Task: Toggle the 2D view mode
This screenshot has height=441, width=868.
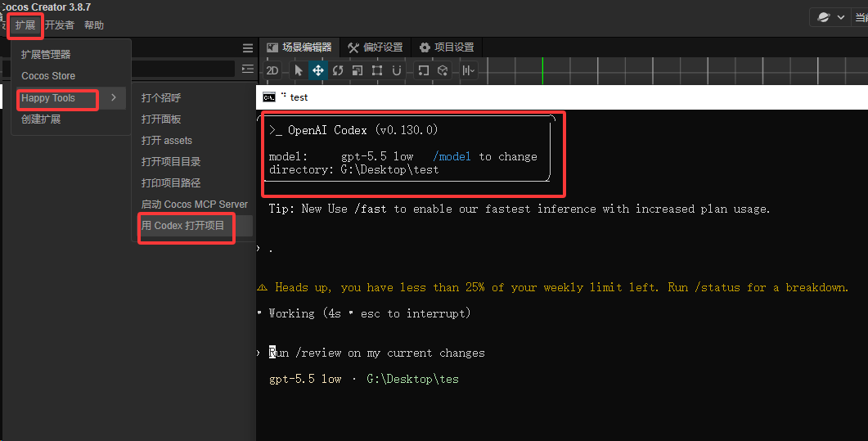Action: click(272, 70)
